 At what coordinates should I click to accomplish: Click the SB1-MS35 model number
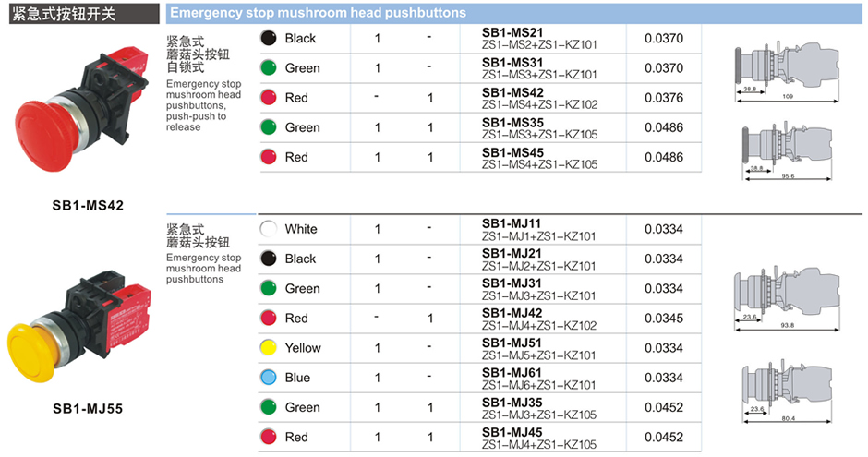click(512, 122)
